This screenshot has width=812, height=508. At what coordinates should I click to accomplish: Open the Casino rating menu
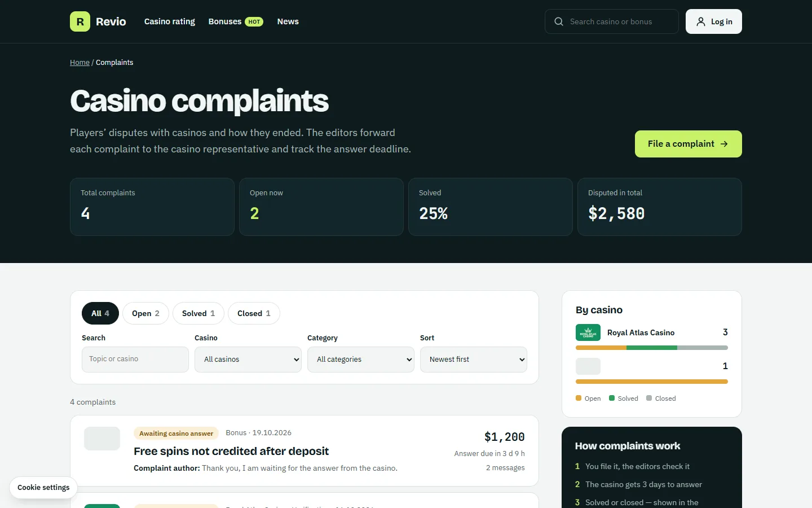(170, 21)
